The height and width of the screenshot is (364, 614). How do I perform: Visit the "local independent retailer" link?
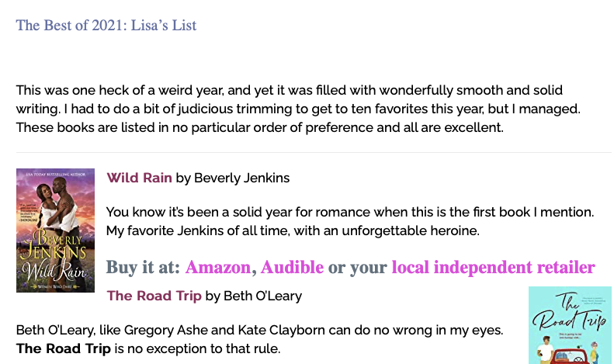click(x=493, y=268)
